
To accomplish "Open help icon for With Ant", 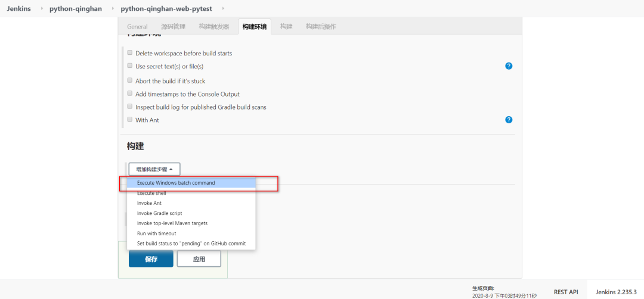I will click(x=509, y=120).
